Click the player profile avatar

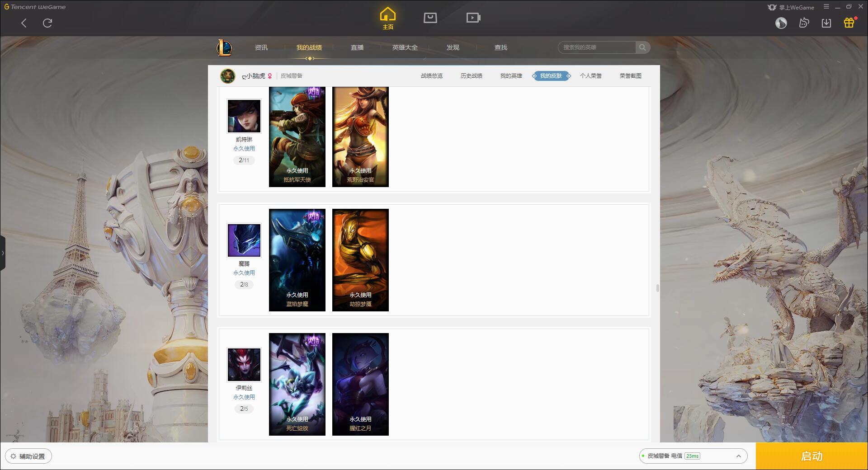click(228, 76)
